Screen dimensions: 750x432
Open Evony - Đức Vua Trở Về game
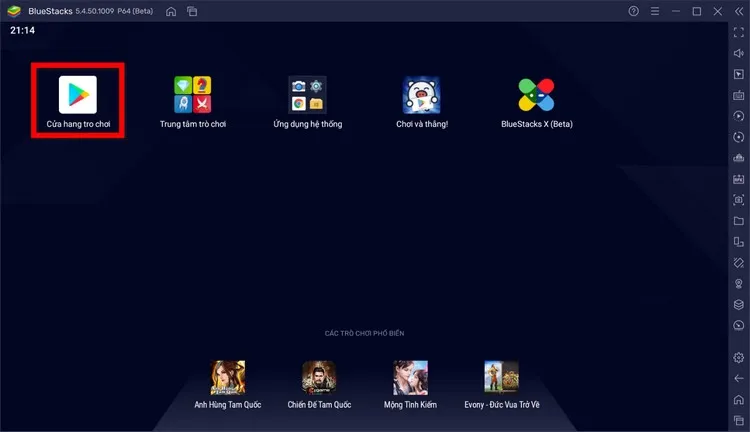click(501, 377)
